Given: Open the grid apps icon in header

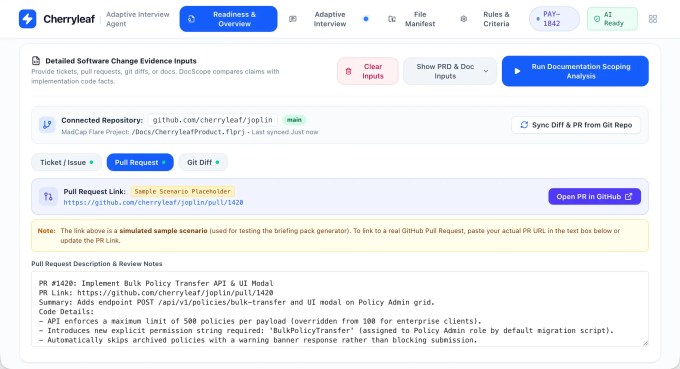Looking at the screenshot, I should tap(653, 19).
